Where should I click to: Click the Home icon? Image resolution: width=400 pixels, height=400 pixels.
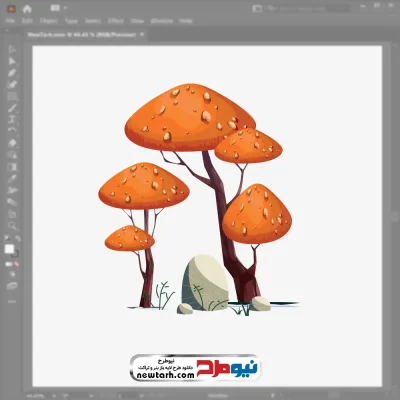27,9
